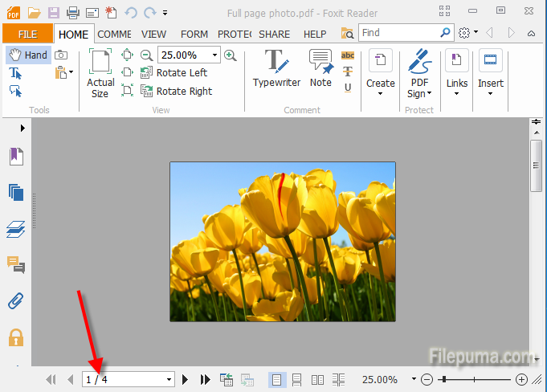Expand the page number dropdown

coord(169,379)
